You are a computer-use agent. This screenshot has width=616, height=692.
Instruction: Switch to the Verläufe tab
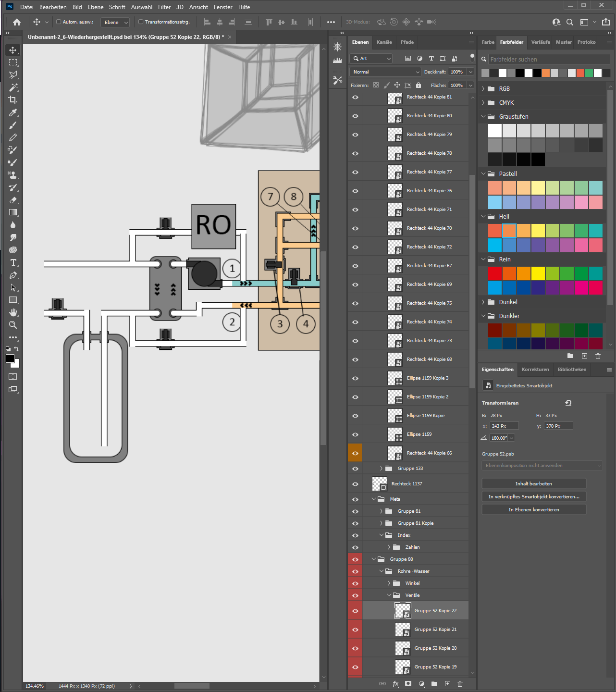(x=541, y=42)
